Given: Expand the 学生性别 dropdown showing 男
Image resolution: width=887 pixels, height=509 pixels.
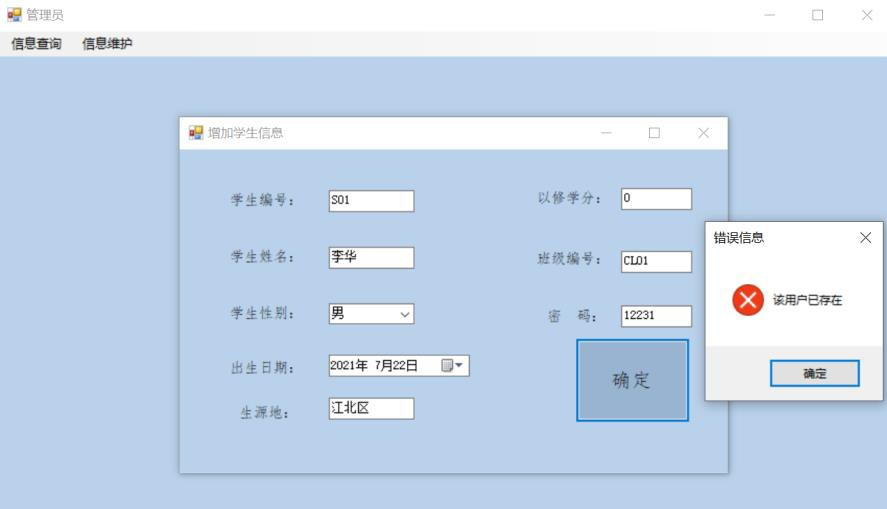Looking at the screenshot, I should pos(404,314).
